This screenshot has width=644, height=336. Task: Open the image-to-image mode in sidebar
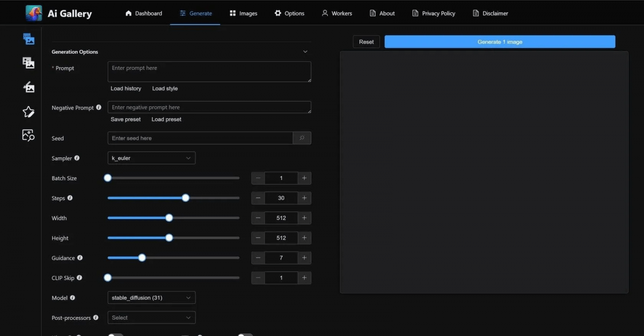(28, 63)
